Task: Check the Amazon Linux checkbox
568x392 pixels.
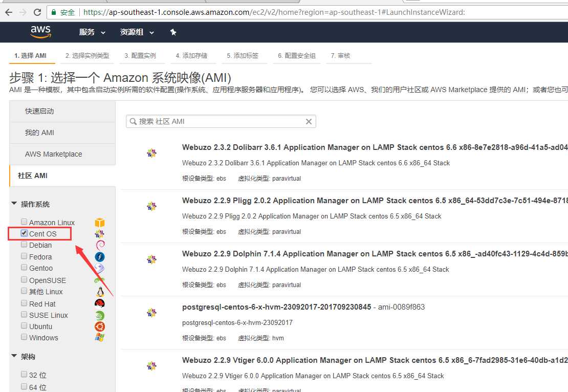Action: point(24,222)
